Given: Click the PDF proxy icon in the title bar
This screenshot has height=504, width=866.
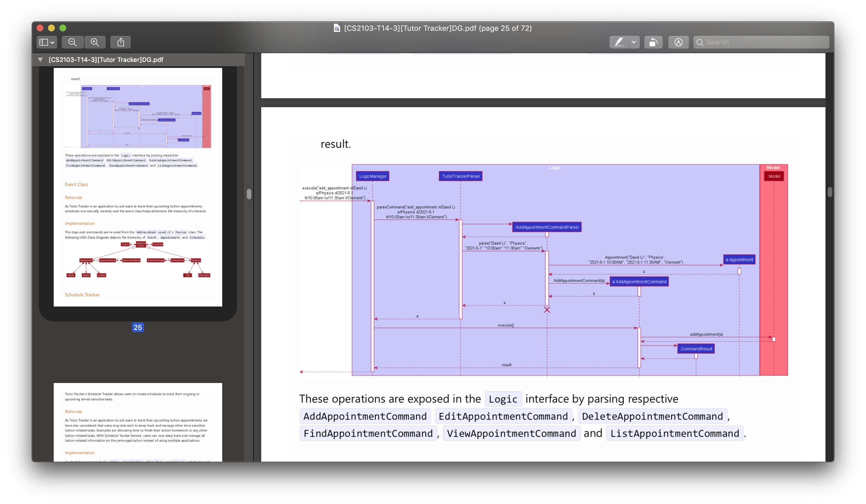Looking at the screenshot, I should (337, 28).
